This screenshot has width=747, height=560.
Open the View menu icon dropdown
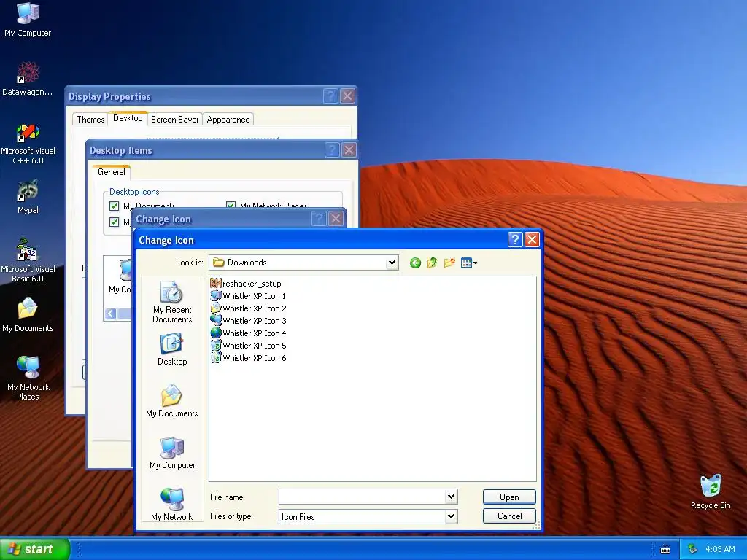click(469, 262)
